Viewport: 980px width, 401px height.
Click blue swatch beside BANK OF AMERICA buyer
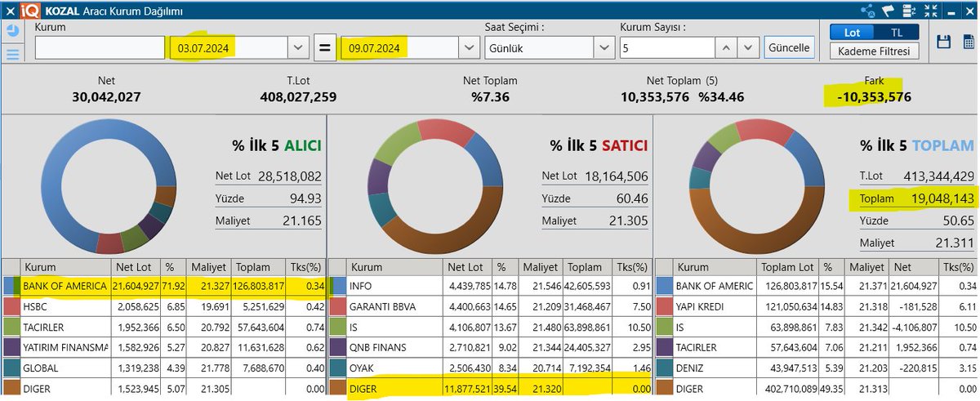11,286
